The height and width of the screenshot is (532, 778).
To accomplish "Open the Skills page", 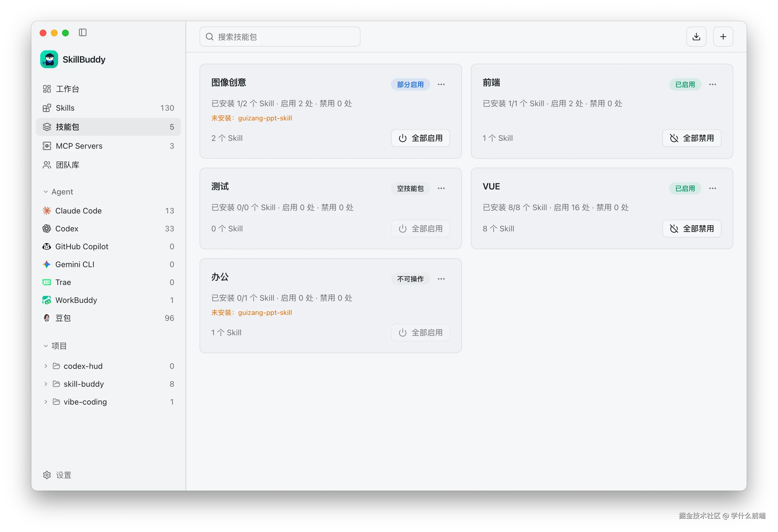I will [108, 108].
